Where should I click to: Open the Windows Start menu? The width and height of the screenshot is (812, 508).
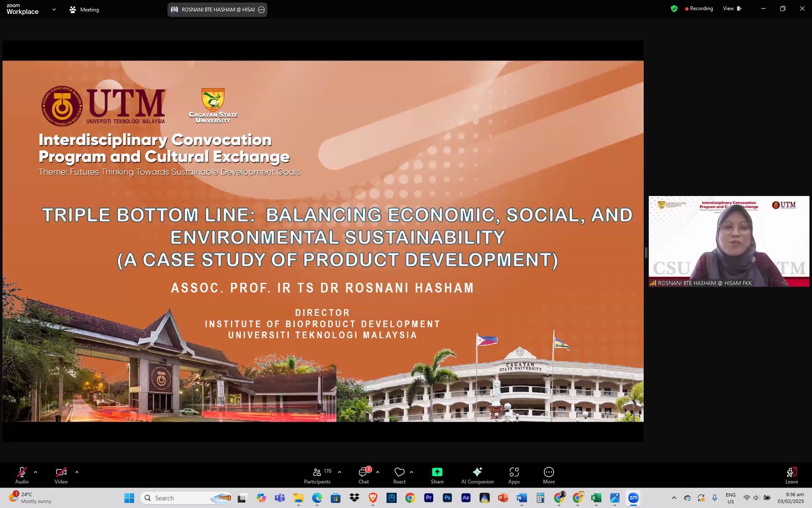129,498
